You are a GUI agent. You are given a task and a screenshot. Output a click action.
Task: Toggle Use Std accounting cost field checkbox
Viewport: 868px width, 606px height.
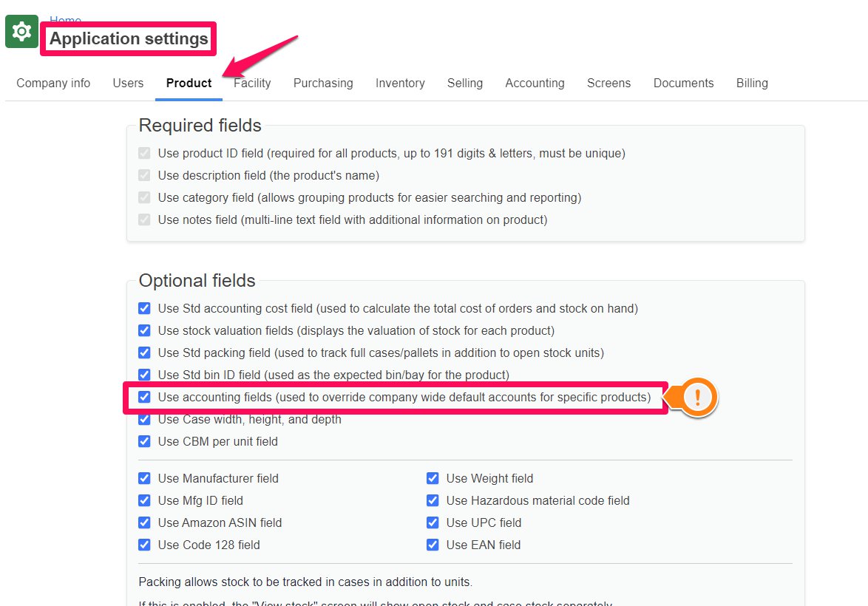pos(144,308)
